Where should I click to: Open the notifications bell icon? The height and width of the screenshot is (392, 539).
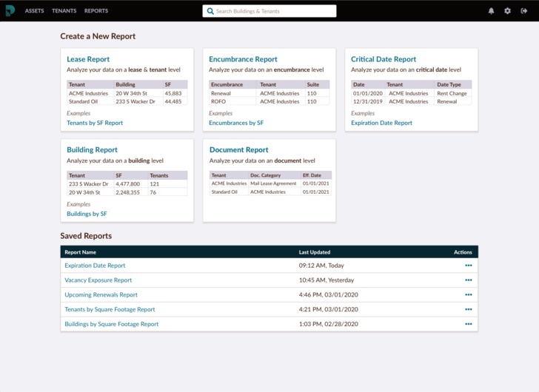point(491,11)
